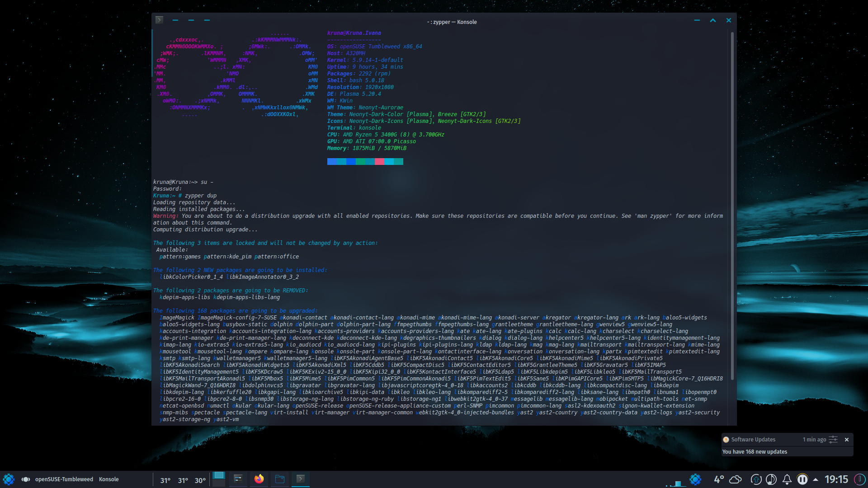Switch to the top virtual desktop in pager

(219, 475)
